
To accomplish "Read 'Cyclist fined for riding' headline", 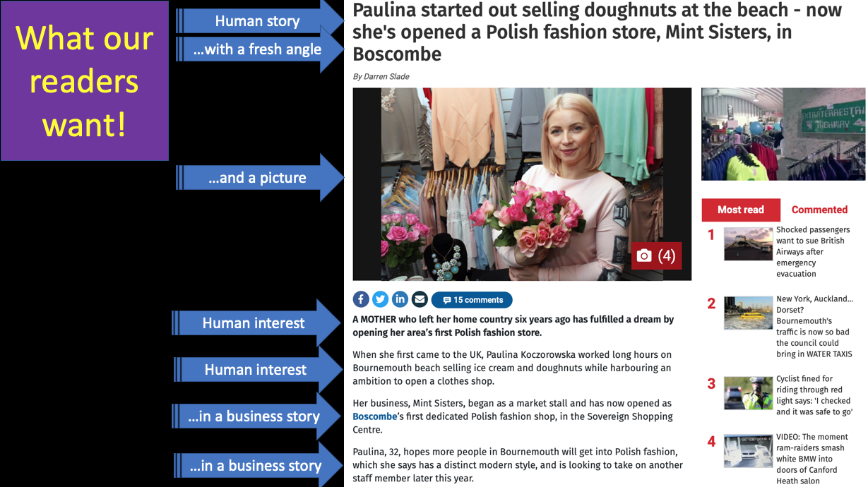I will 814,395.
